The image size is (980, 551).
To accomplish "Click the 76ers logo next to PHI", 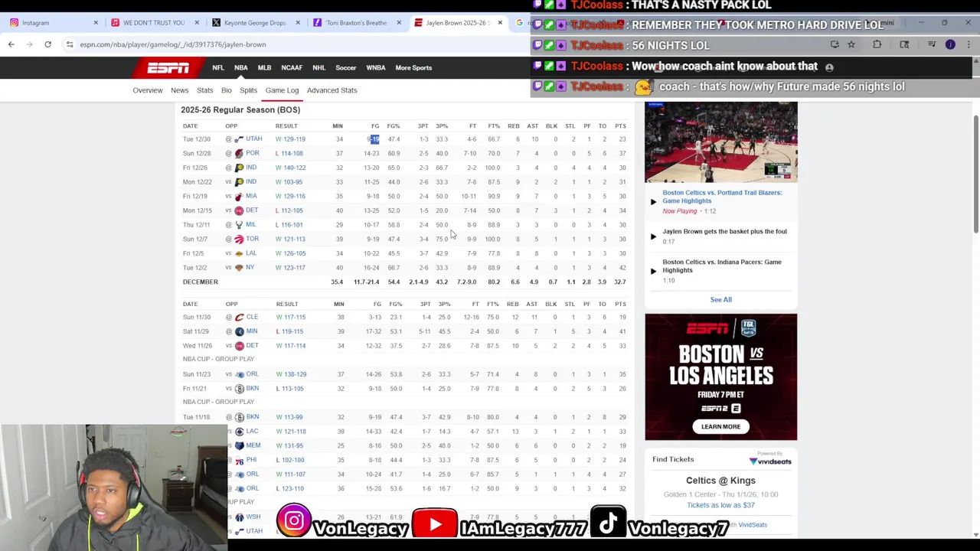I will (240, 460).
